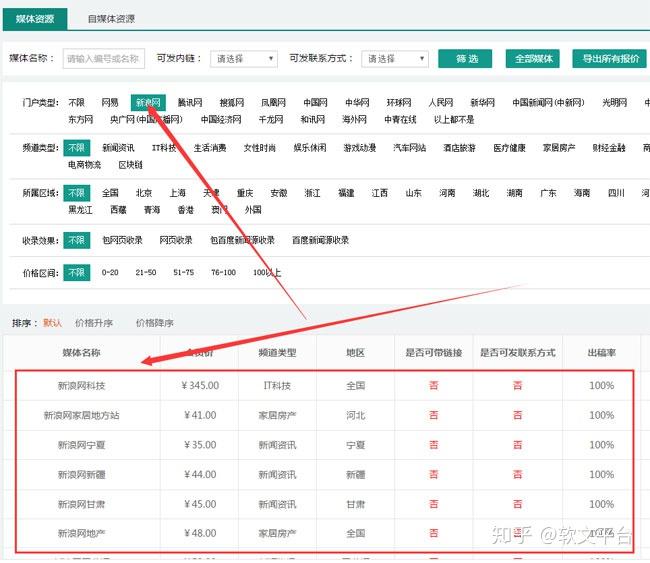
Task: Select the 海外网 portal filter
Action: (354, 119)
